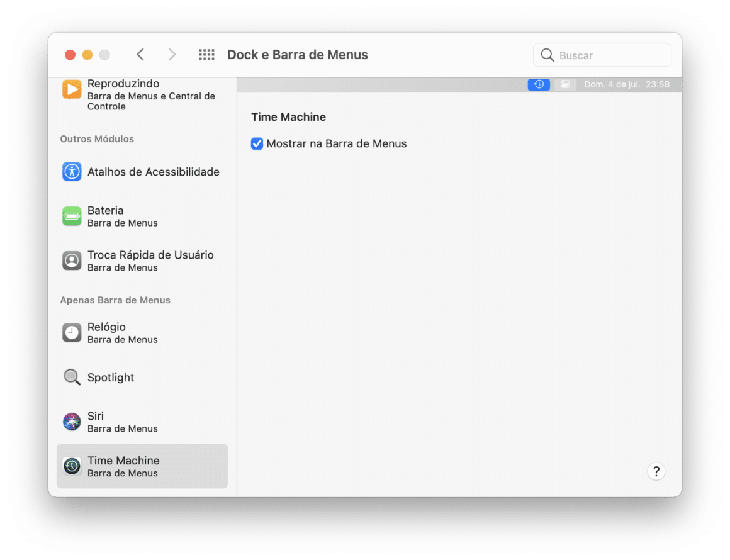Open the Reproduzindo module at the top
Screen dimensions: 730x560
71,89
